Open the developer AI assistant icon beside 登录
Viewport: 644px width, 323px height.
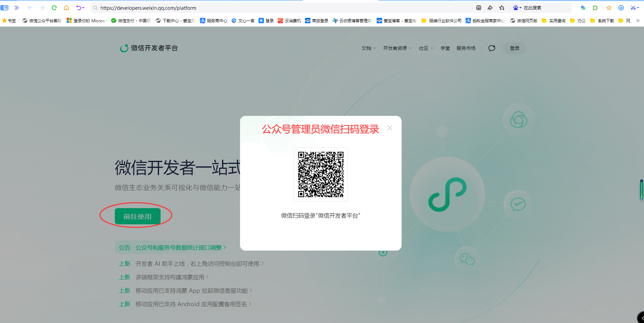click(x=492, y=48)
